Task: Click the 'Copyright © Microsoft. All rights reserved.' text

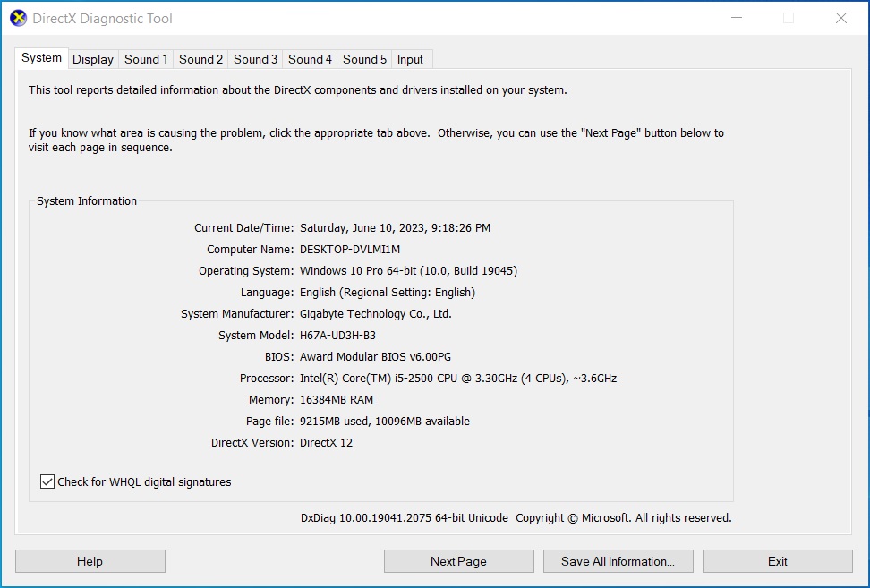Action: coord(624,518)
